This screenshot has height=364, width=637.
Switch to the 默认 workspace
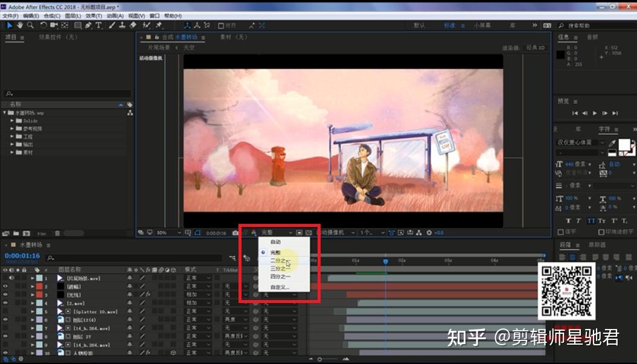coord(419,25)
